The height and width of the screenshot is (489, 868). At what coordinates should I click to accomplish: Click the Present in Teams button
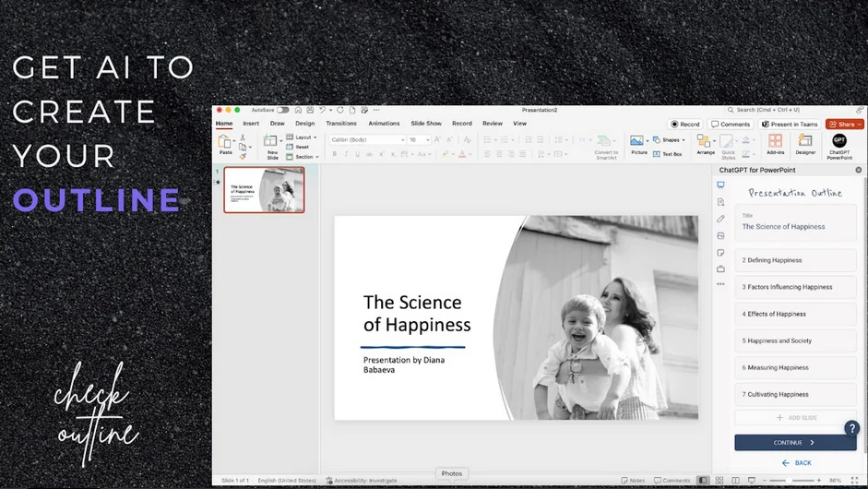coord(790,124)
